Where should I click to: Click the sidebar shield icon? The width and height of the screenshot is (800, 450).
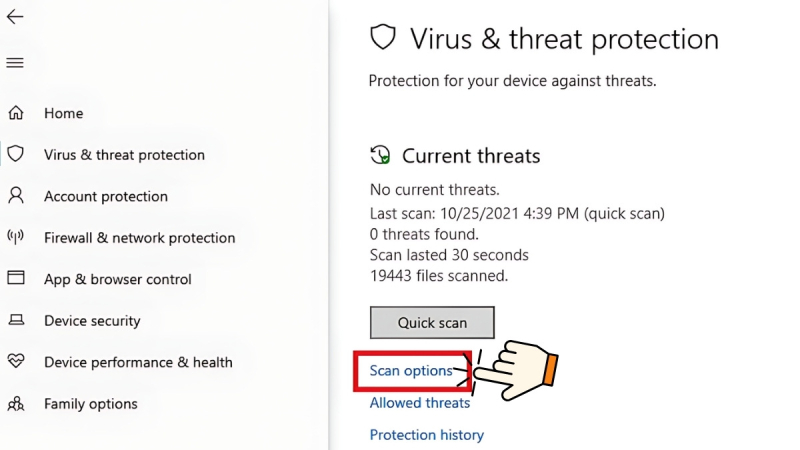[x=16, y=154]
